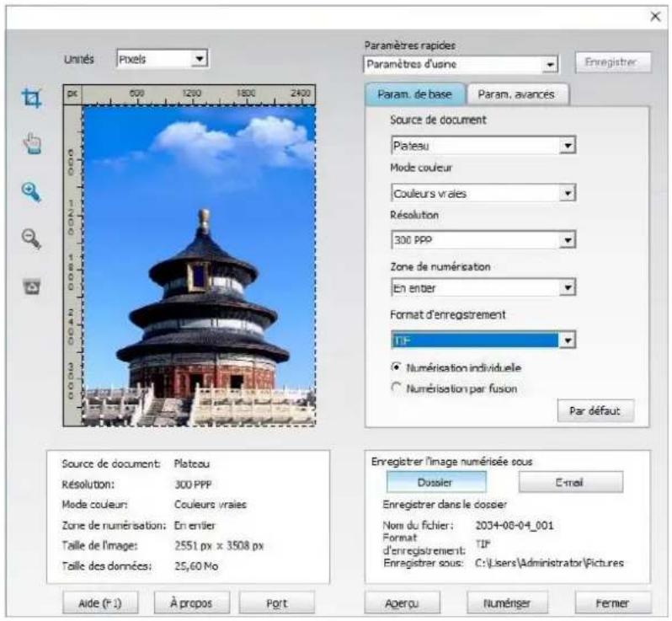672x621 pixels.
Task: Switch to Param. avancés tab
Action: 517,94
